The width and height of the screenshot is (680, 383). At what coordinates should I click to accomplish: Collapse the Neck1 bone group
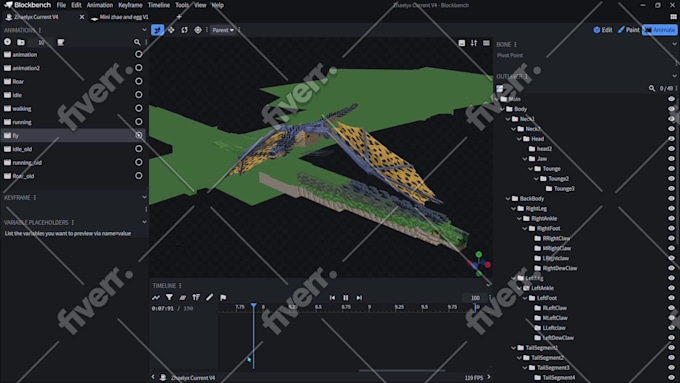point(508,119)
